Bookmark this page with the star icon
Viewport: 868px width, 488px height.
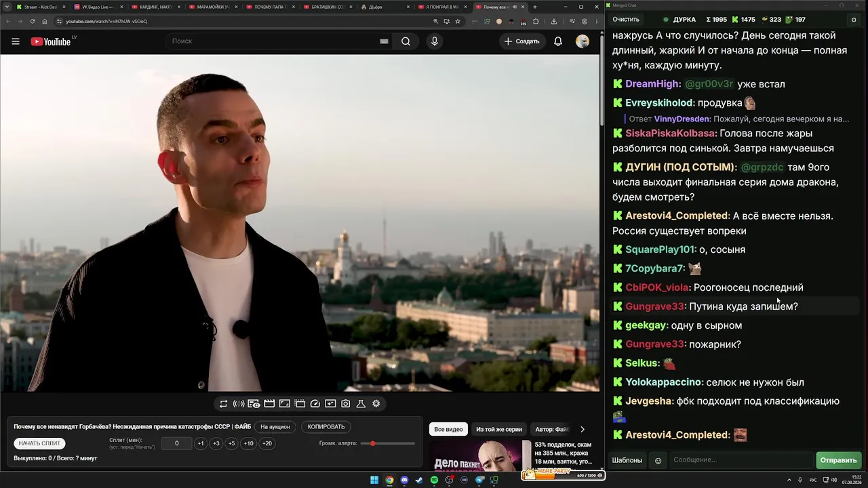[x=458, y=21]
